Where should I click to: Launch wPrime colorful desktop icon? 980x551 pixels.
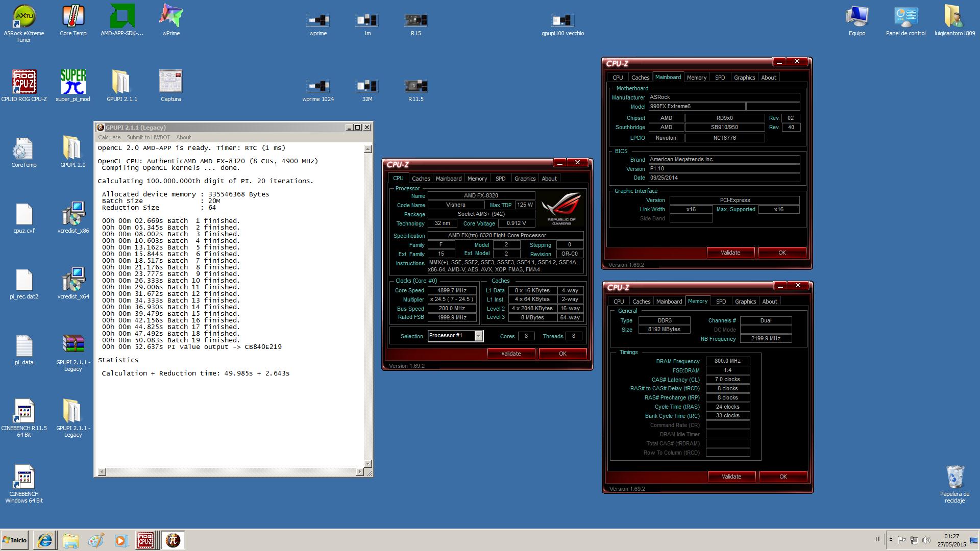[171, 20]
